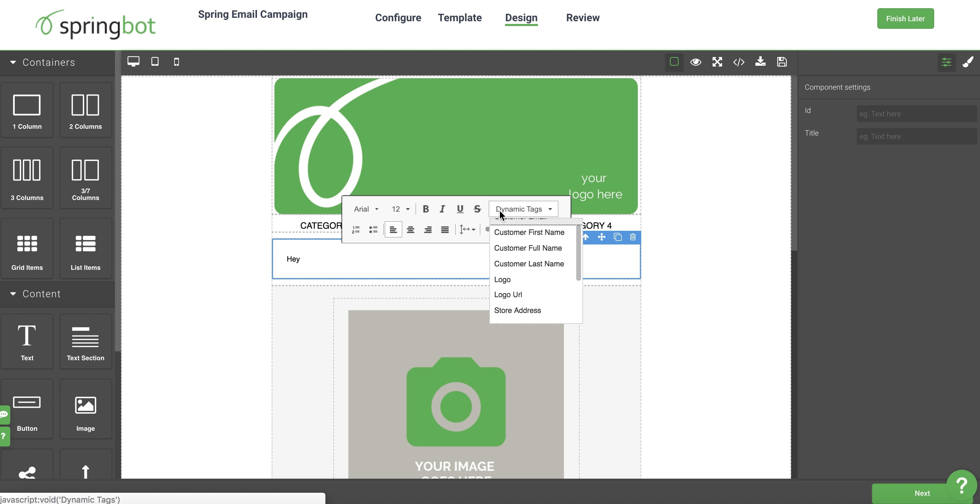
Task: Center align the text
Action: [411, 229]
